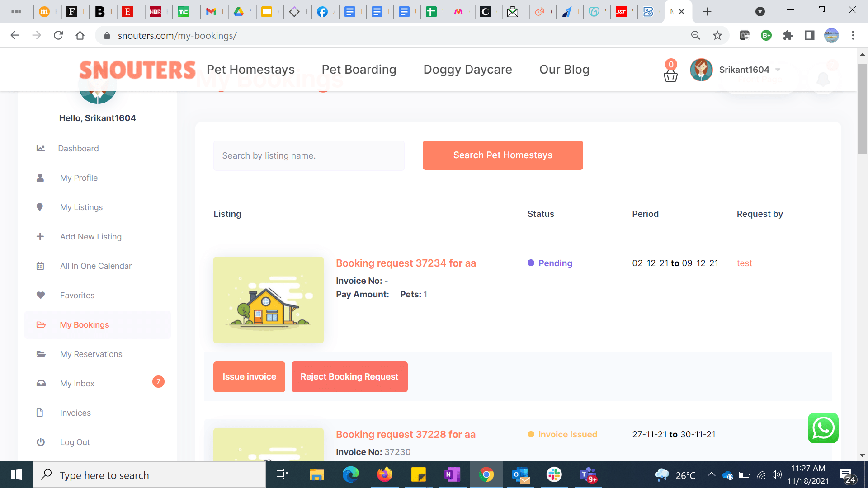Viewport: 868px width, 488px height.
Task: Show hidden system tray icons chevron
Action: click(x=711, y=474)
